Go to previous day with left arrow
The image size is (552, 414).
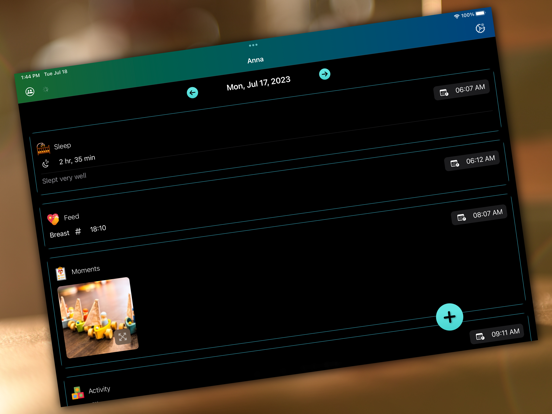pos(192,93)
